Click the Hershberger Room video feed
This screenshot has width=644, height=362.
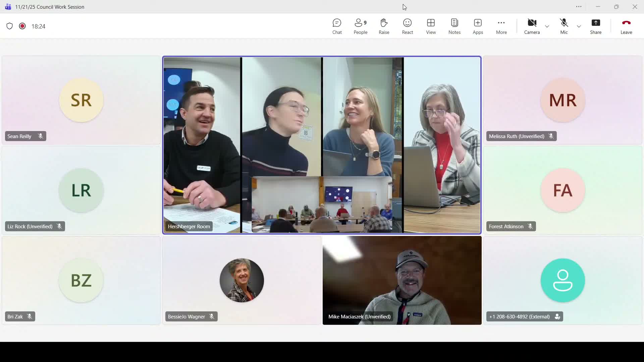click(x=322, y=145)
